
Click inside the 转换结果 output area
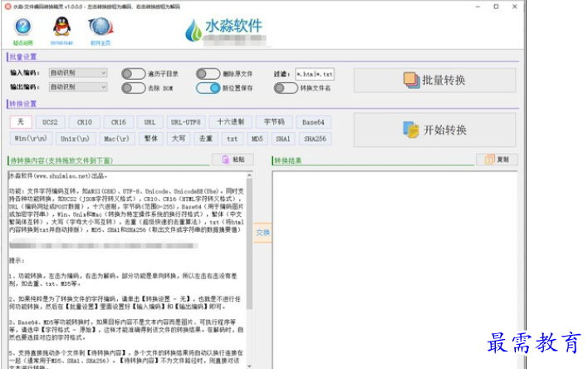pyautogui.click(x=394, y=269)
